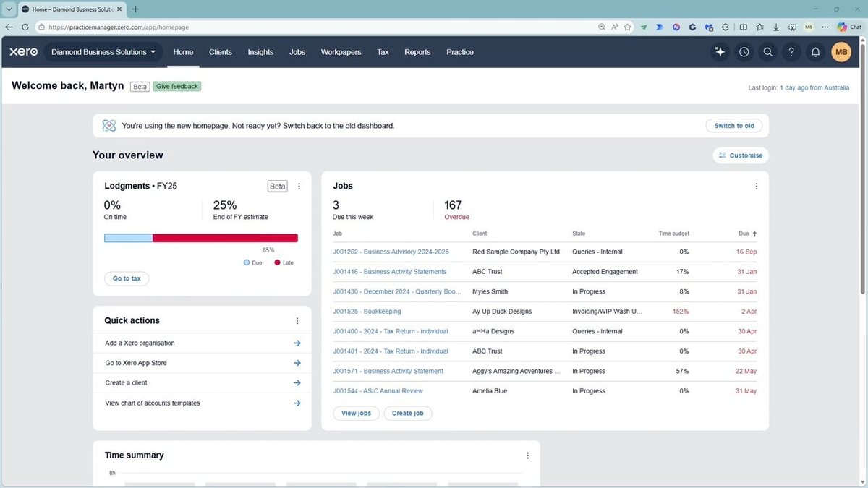Click Create job button
Image resolution: width=868 pixels, height=488 pixels.
[x=407, y=414]
